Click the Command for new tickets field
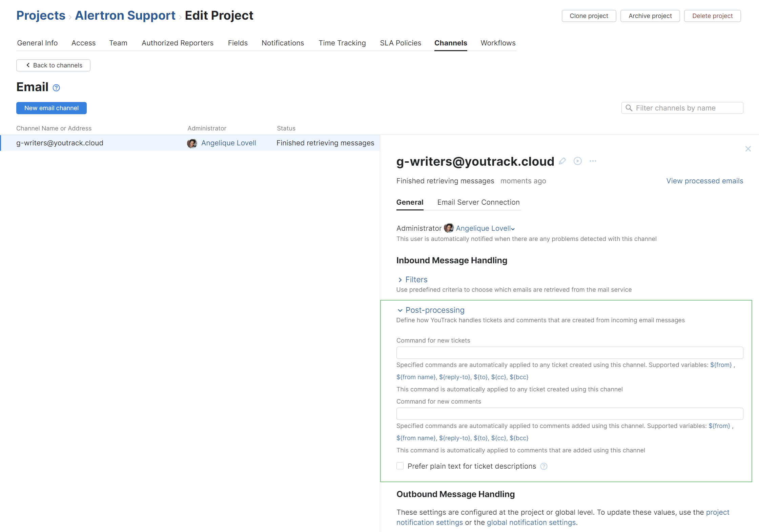Image resolution: width=759 pixels, height=532 pixels. tap(569, 353)
